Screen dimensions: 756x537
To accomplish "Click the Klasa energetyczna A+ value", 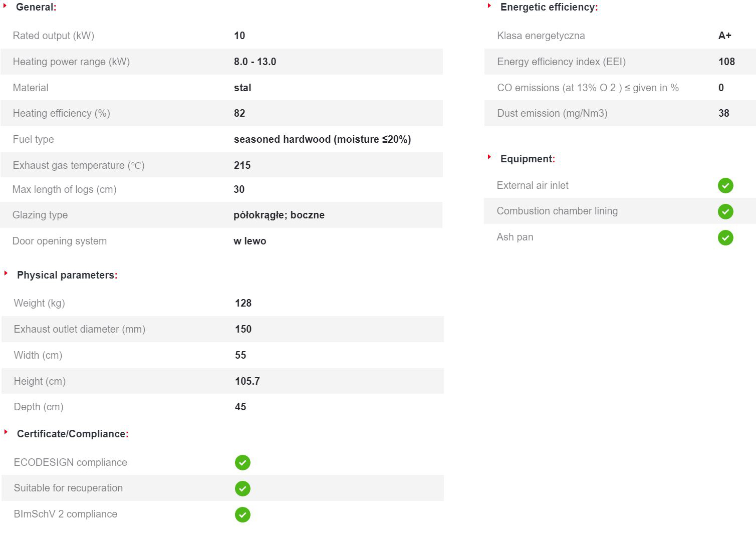I will [x=724, y=36].
